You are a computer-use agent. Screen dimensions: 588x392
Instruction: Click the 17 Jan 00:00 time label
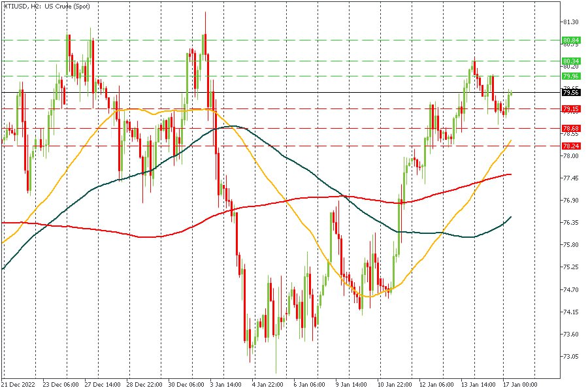pyautogui.click(x=520, y=385)
